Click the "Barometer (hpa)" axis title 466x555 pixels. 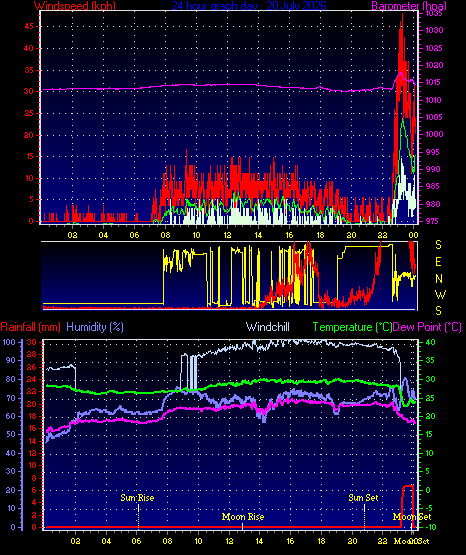409,6
